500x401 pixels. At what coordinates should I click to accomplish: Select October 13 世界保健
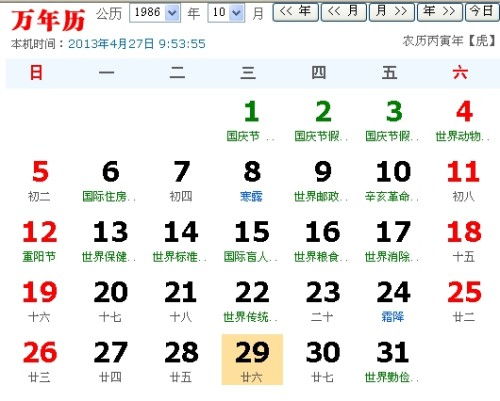[110, 242]
